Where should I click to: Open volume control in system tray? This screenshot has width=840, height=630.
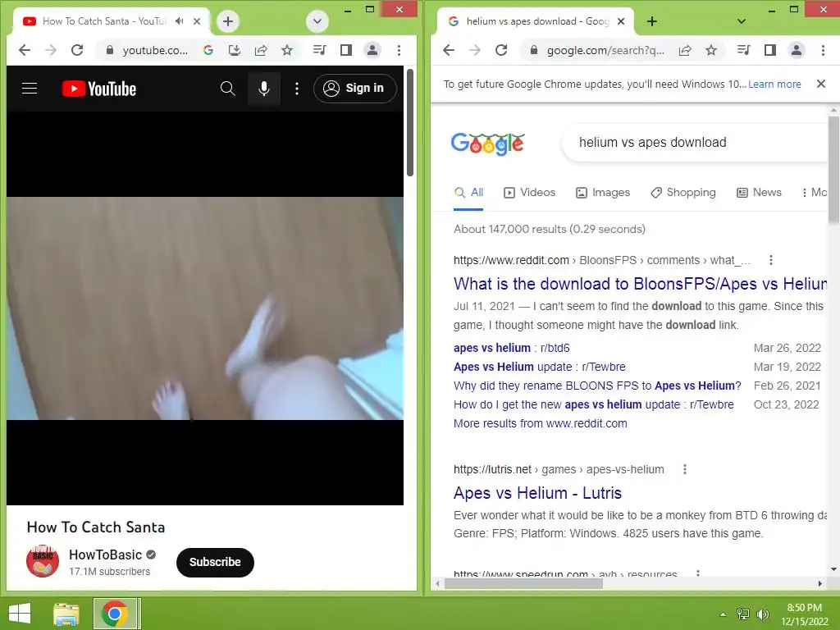762,614
